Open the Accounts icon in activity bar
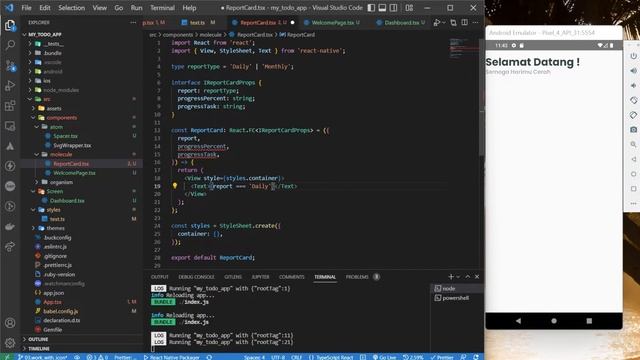This screenshot has height=360, width=640. tap(10, 323)
